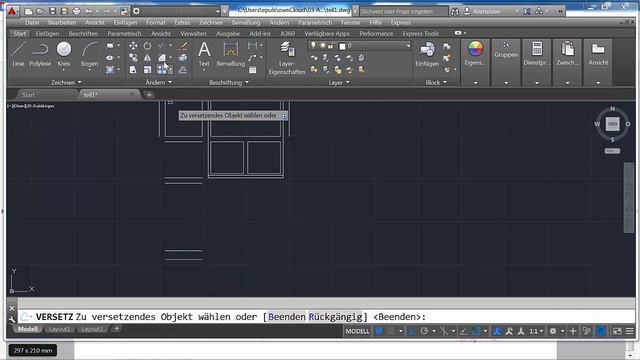This screenshot has height=360, width=640.
Task: Open annotation scale 1:1 dropdown
Action: pyautogui.click(x=536, y=331)
